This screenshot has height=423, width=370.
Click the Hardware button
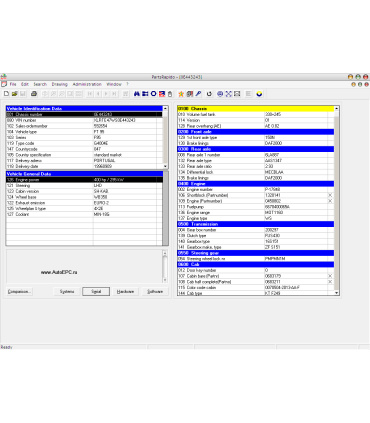point(125,292)
